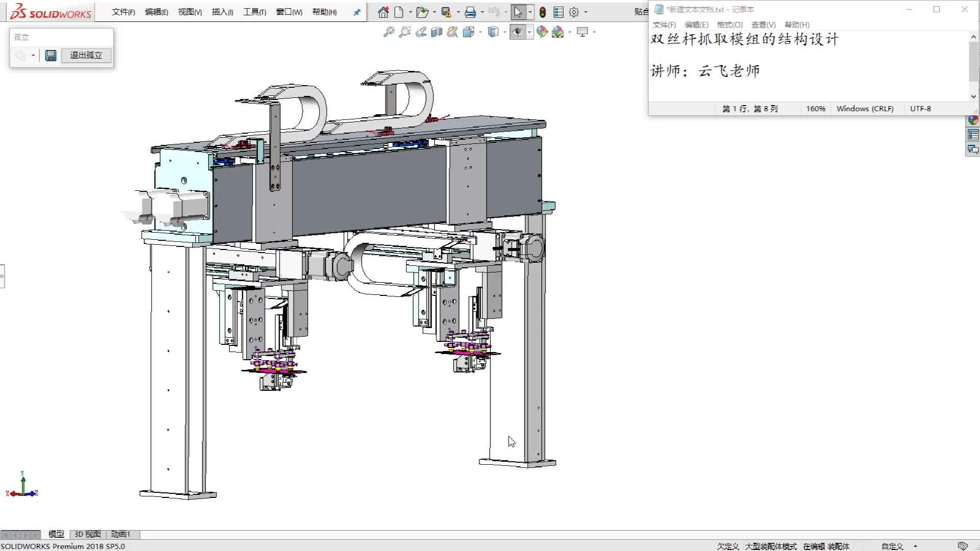Screen dimensions: 980x551
Task: Click the Home welcome icon
Action: pyautogui.click(x=383, y=12)
